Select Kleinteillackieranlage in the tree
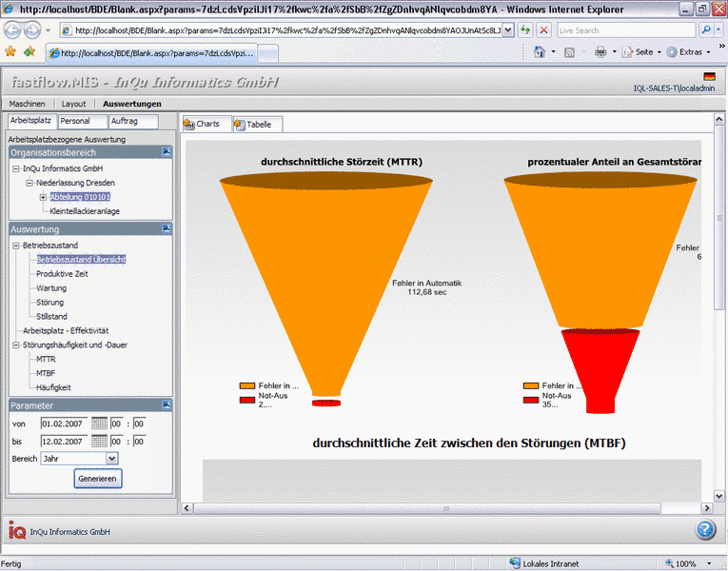728x571 pixels. (x=85, y=211)
